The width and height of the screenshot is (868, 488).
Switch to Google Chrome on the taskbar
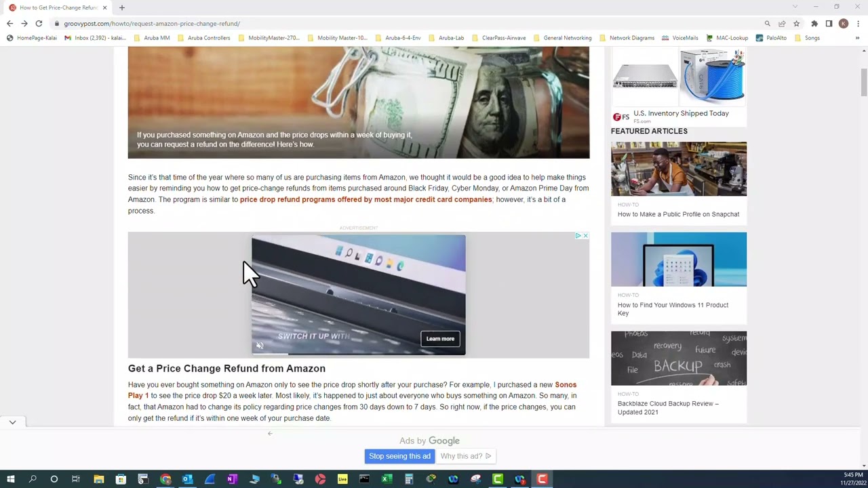[x=165, y=480]
